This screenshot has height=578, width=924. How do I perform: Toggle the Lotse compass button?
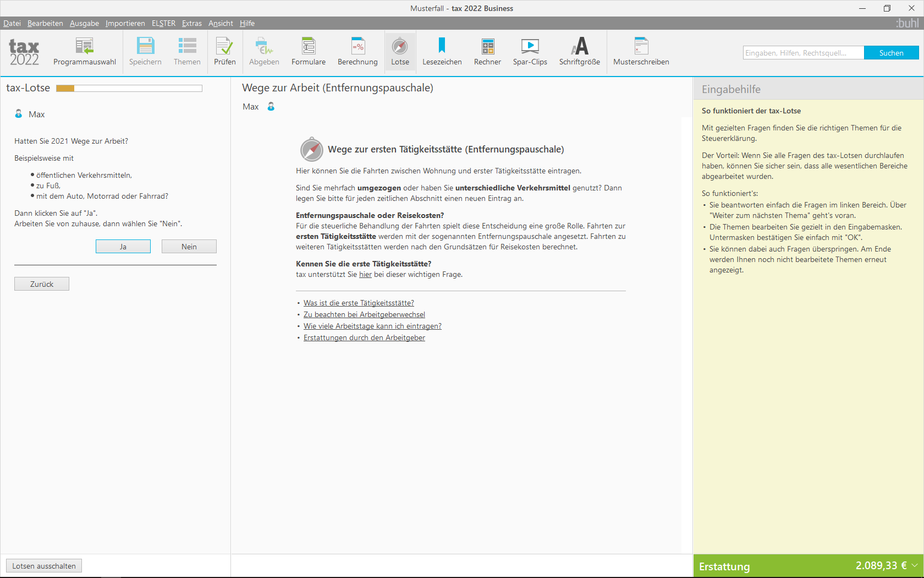coord(400,52)
